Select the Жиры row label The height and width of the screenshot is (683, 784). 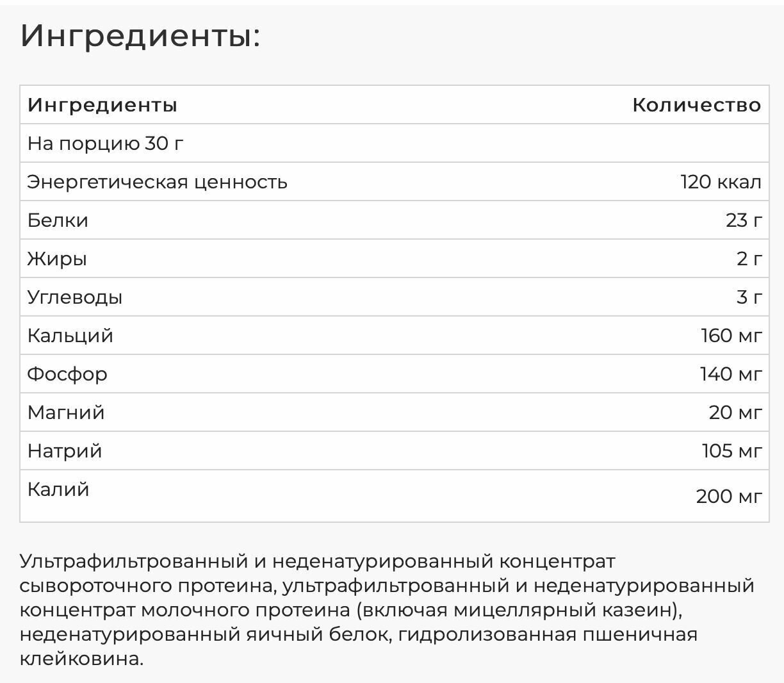[x=56, y=259]
